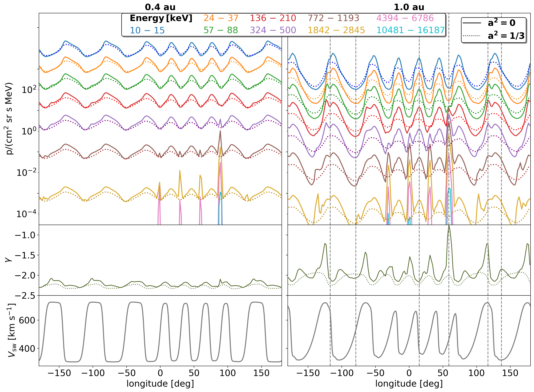Click the 1.0 au panel title
This screenshot has width=534, height=392.
point(409,7)
